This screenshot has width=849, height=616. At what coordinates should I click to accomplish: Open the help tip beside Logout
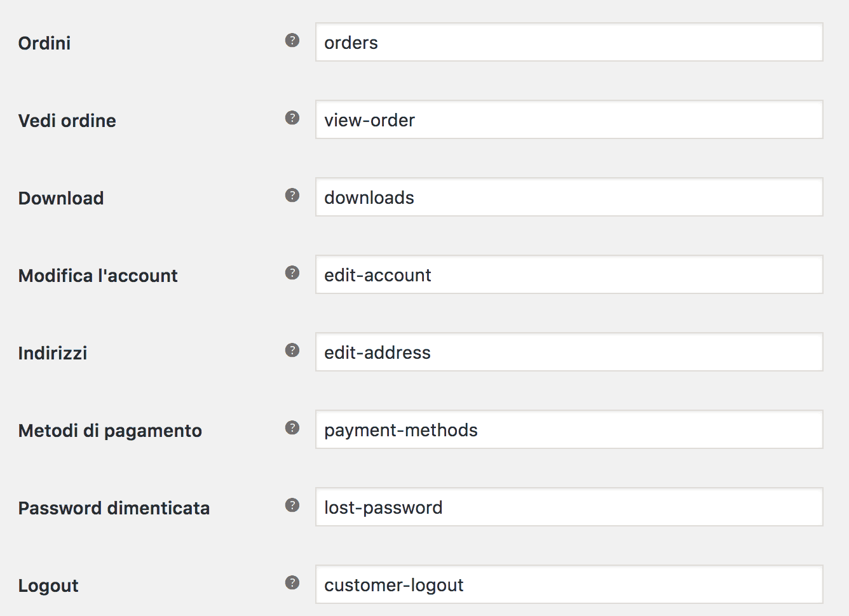pyautogui.click(x=292, y=583)
